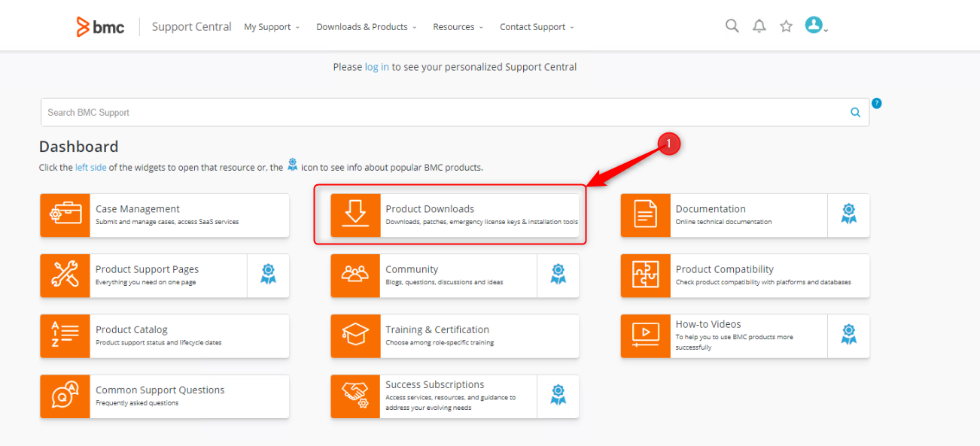Click the Dashboard heading

79,147
